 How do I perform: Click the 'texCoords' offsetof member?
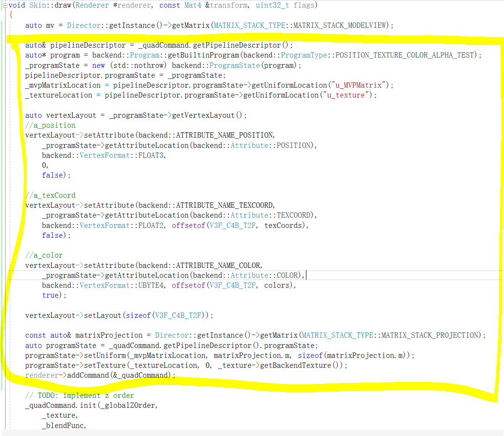(x=283, y=226)
